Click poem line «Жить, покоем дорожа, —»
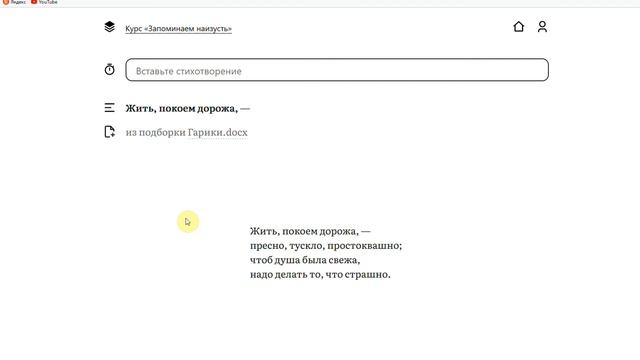 coord(310,231)
